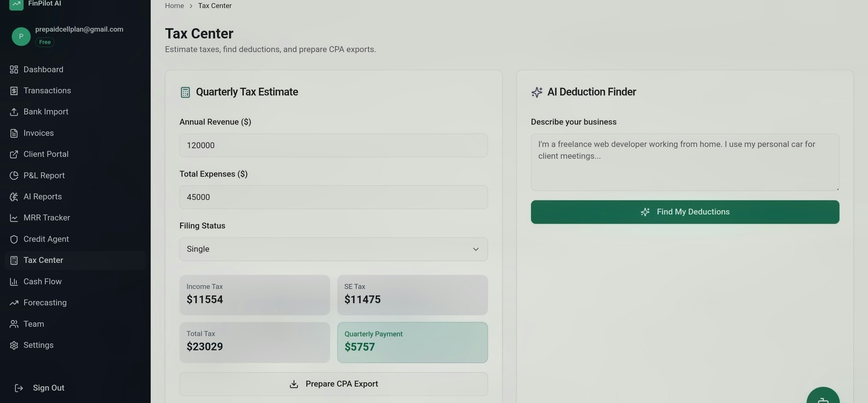Click the download icon on Prepare CPA Export
Image resolution: width=868 pixels, height=403 pixels.
(x=294, y=384)
